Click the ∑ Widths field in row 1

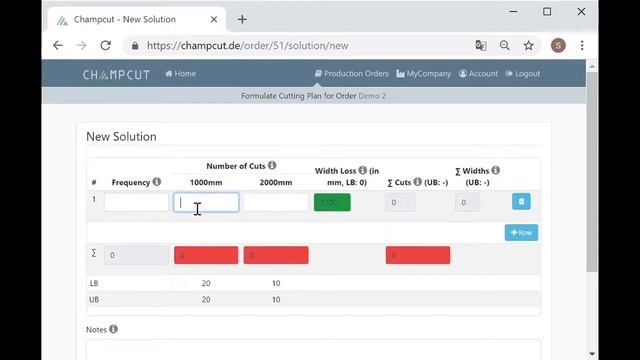click(x=467, y=202)
